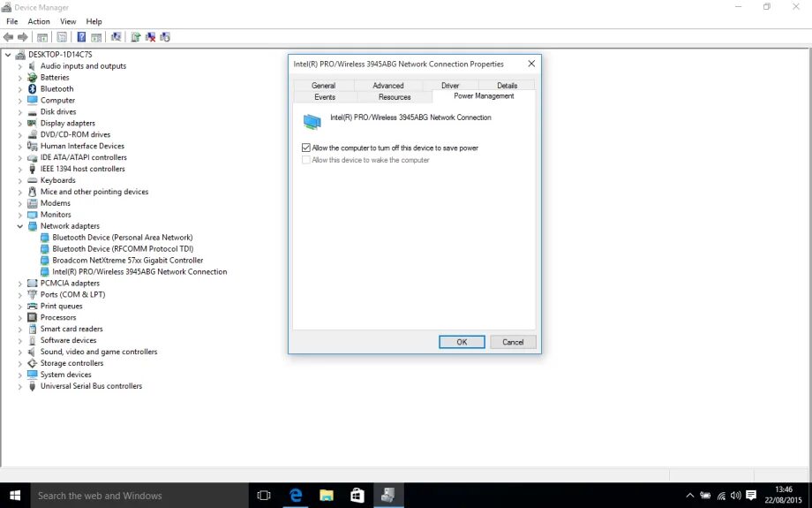Open the Action menu
Screen dimensions: 812x508
[39, 21]
